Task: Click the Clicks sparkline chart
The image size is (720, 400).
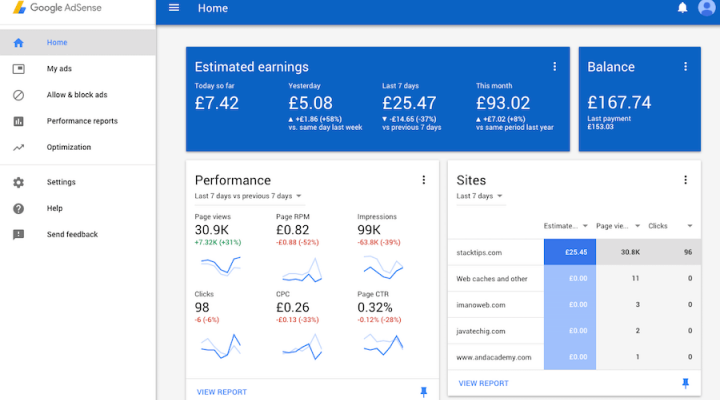Action: [221, 347]
